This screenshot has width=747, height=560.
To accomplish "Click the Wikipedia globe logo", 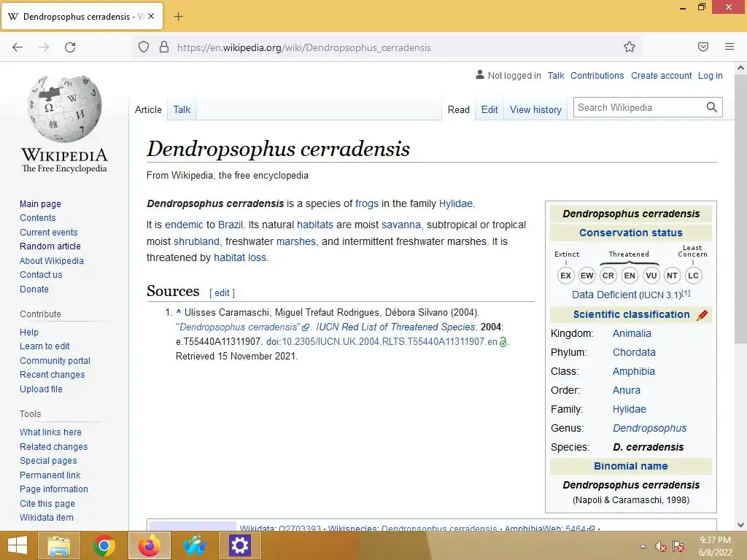I will coord(64,109).
